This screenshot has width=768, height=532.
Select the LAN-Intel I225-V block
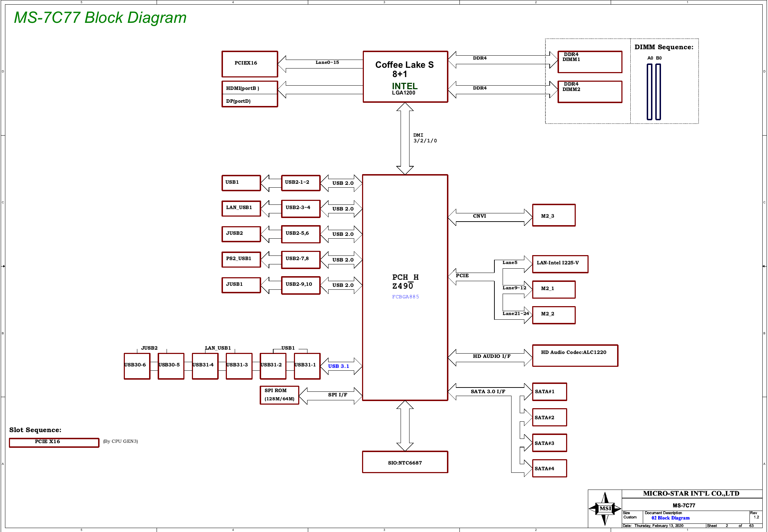click(560, 264)
